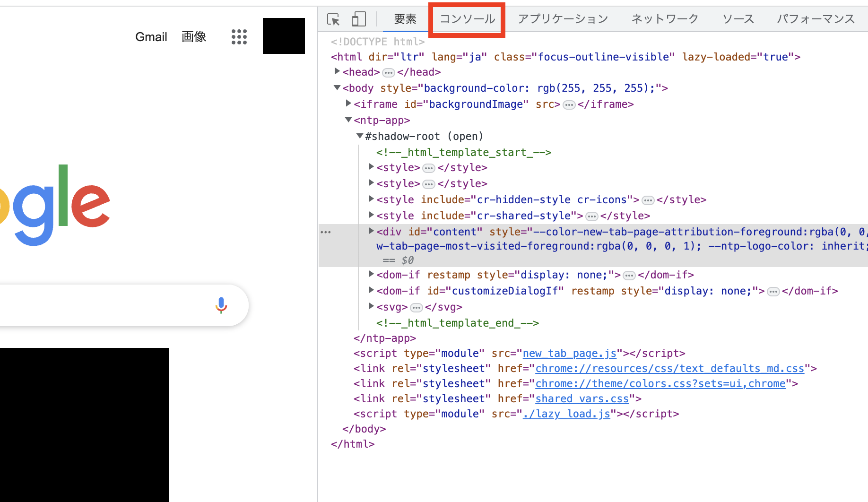Open the パフォーマンス tab
Viewport: 868px width, 502px height.
[816, 19]
